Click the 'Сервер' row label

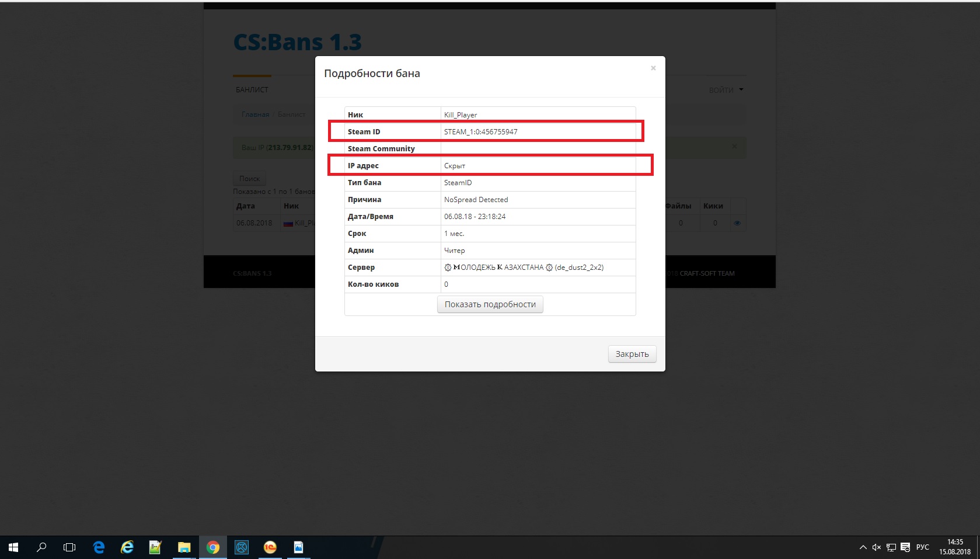pyautogui.click(x=361, y=268)
